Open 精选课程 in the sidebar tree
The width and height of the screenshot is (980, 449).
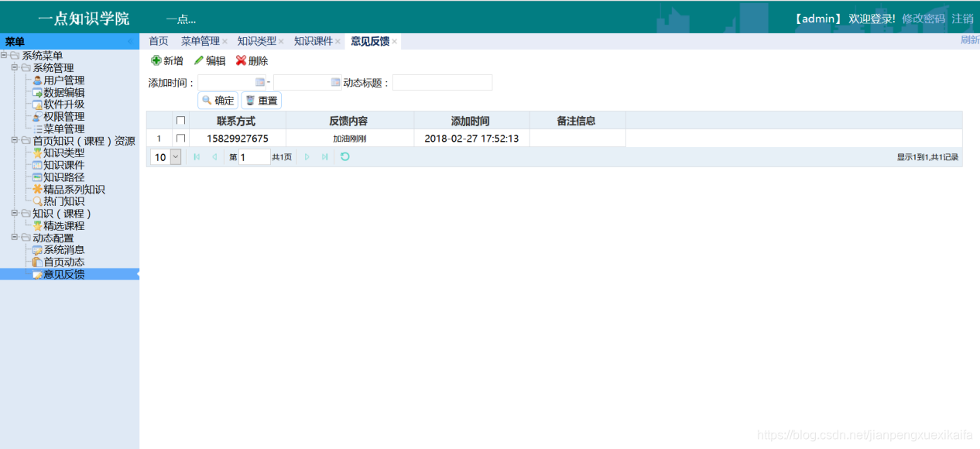pyautogui.click(x=63, y=225)
